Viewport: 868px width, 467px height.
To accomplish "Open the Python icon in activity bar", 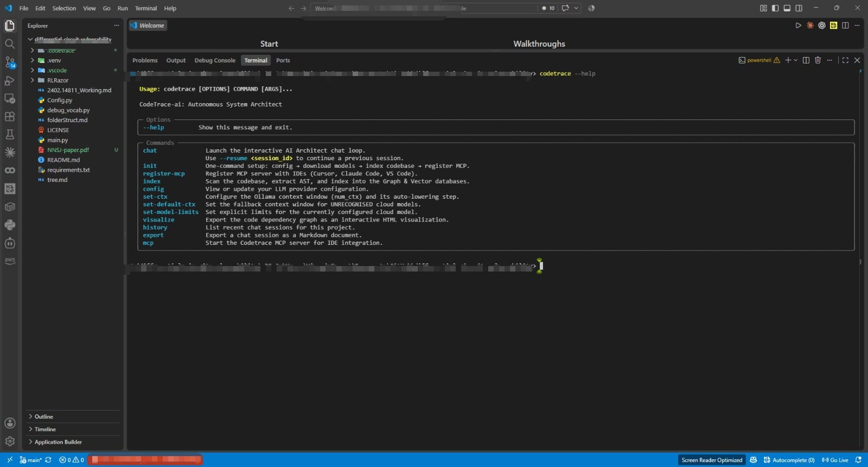I will (x=10, y=225).
